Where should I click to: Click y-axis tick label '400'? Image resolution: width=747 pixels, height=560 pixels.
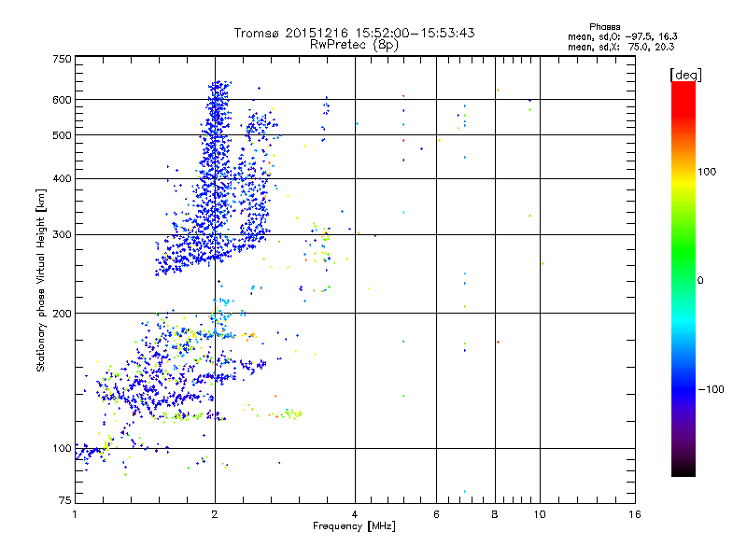63,179
